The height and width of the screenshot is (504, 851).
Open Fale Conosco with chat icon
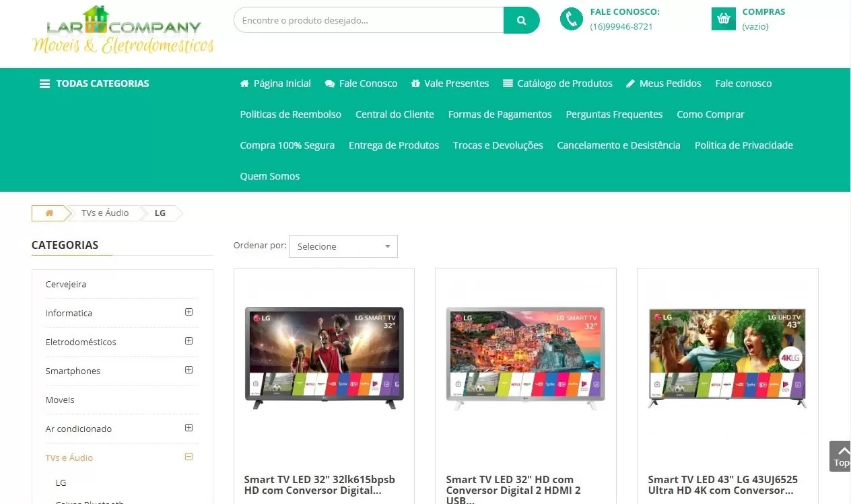[361, 83]
